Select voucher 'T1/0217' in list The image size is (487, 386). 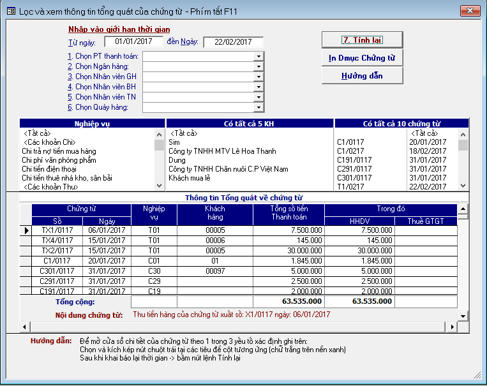click(x=350, y=187)
